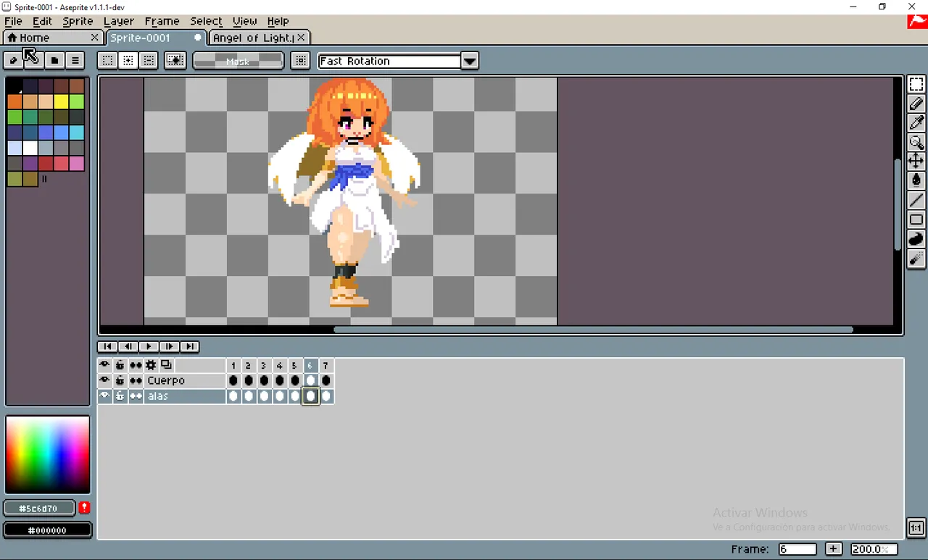Open the palette options hamburger menu

pyautogui.click(x=75, y=60)
